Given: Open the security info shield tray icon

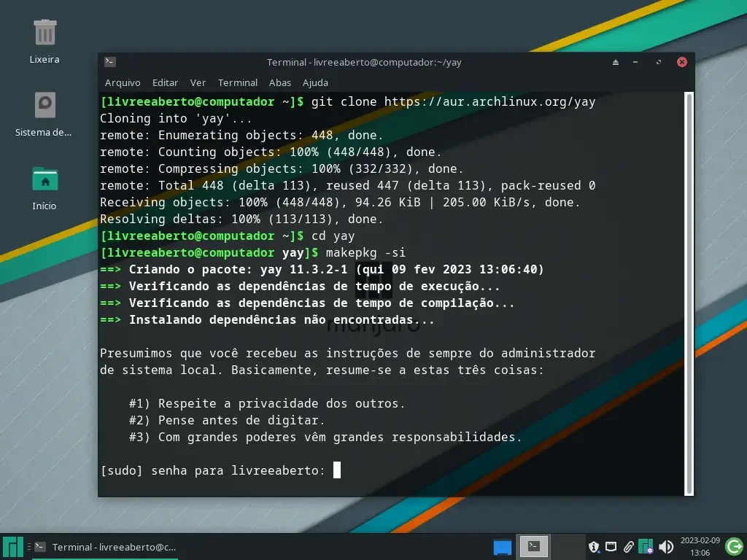Looking at the screenshot, I should point(594,547).
